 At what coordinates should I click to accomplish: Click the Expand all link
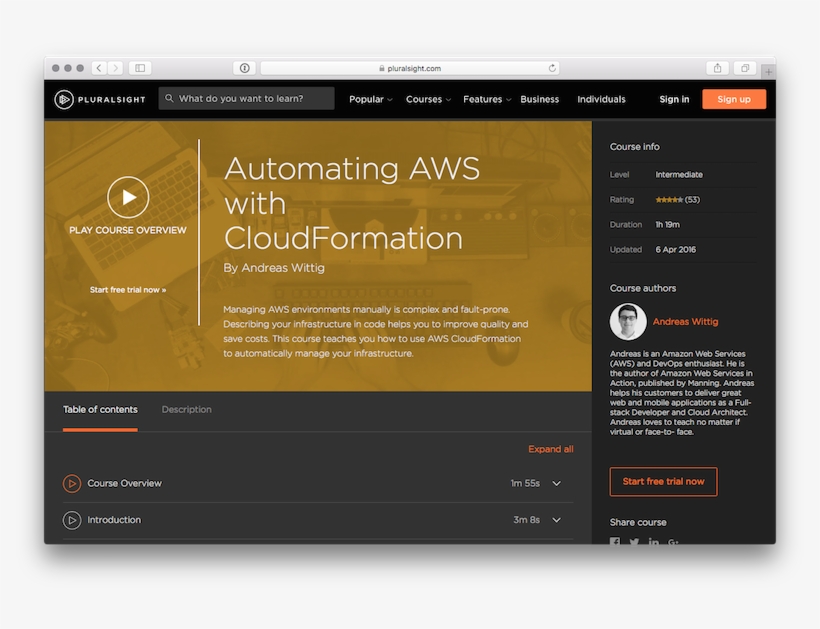coord(551,449)
